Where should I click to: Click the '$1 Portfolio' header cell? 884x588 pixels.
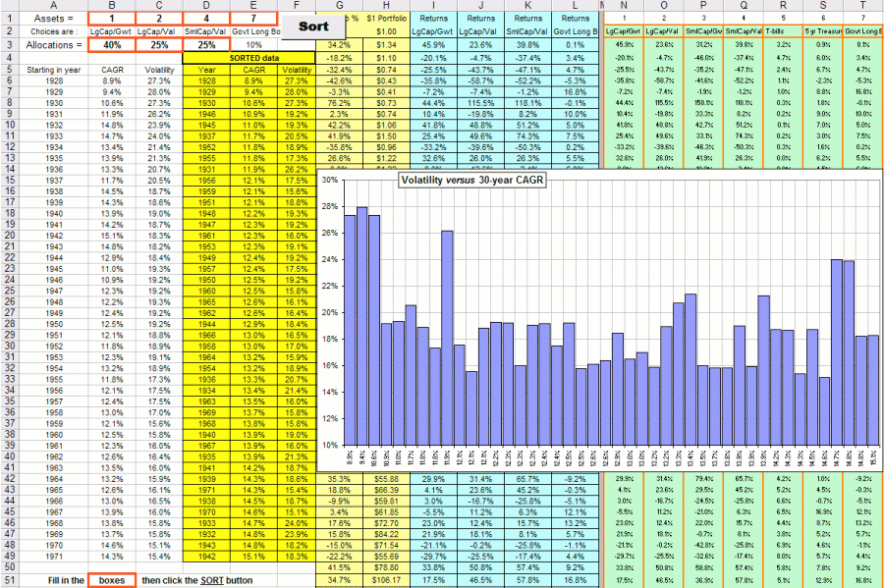coord(386,19)
